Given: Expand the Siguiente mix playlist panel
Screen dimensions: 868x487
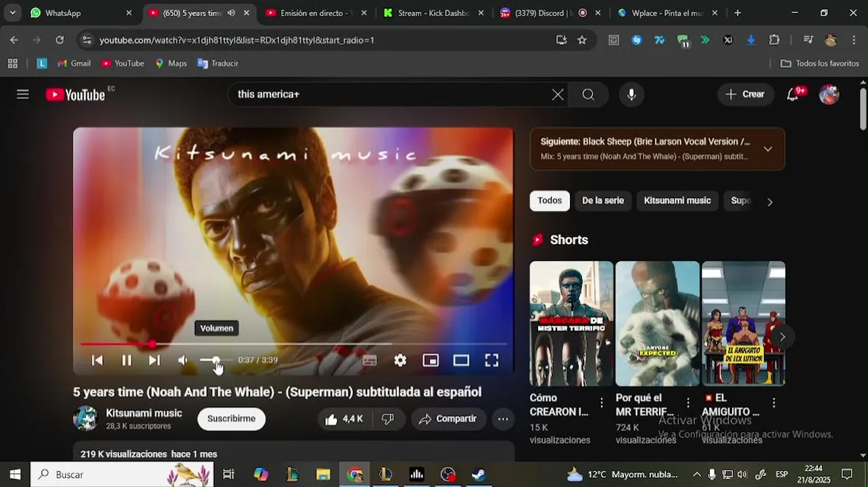Looking at the screenshot, I should pos(768,149).
